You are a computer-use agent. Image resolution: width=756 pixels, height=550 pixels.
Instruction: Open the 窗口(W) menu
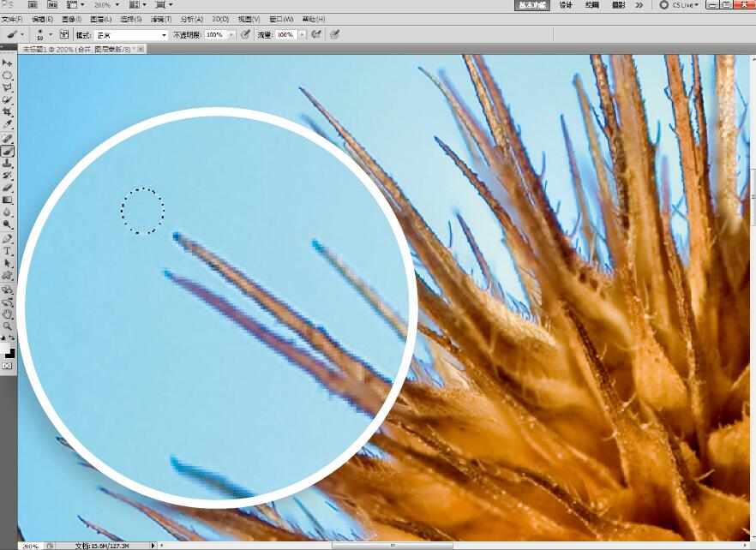tap(281, 20)
